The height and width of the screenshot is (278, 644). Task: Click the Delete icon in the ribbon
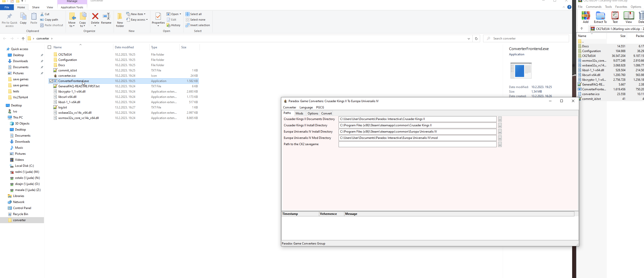pyautogui.click(x=95, y=17)
